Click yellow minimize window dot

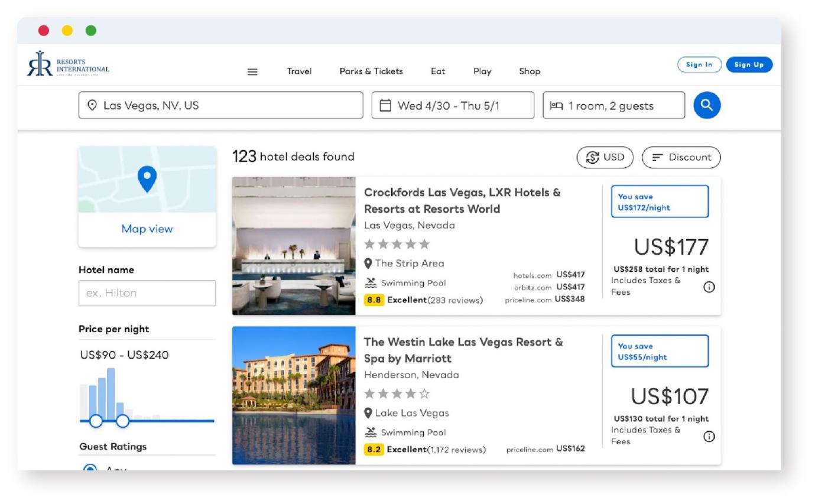point(67,30)
